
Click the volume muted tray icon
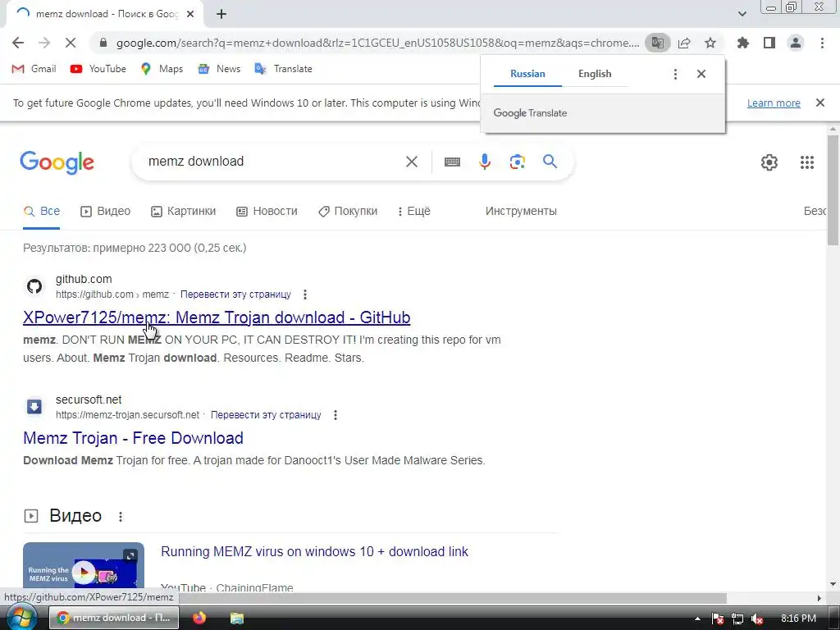[x=757, y=619]
